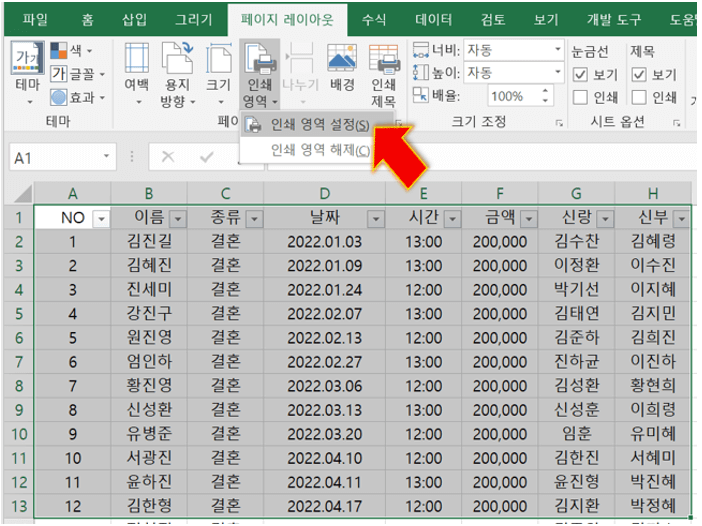Click the formula bar enter checkmark icon
Viewport: 702px width, 526px height.
tap(206, 157)
